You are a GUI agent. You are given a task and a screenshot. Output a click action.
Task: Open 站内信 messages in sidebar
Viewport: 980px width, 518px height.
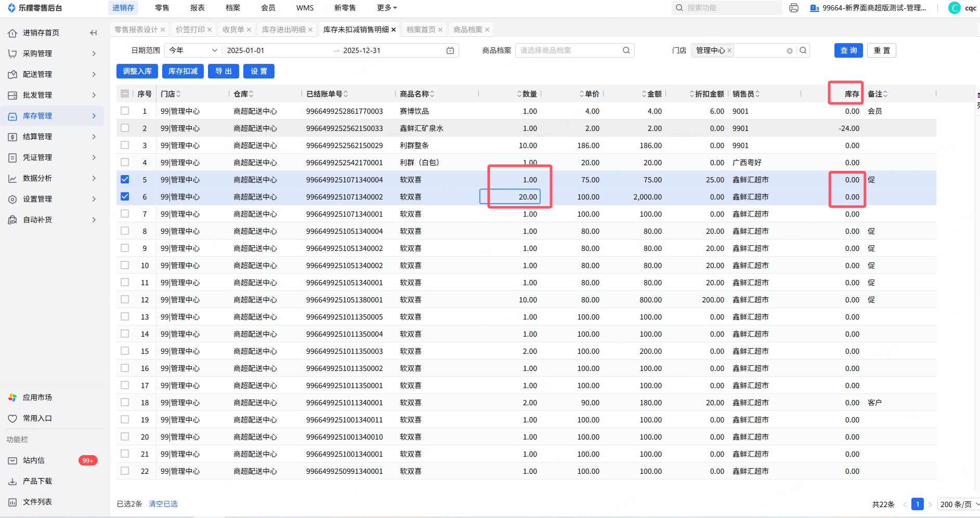pos(34,460)
